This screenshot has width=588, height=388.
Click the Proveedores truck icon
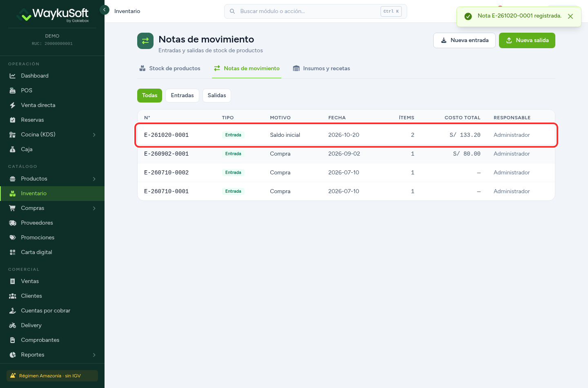[x=13, y=223]
